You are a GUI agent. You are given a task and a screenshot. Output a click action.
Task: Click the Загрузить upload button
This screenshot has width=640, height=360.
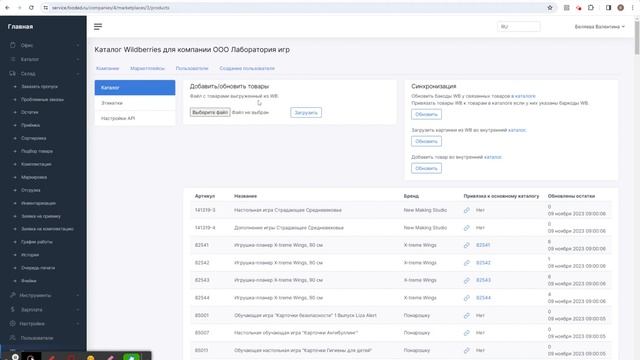coord(306,113)
